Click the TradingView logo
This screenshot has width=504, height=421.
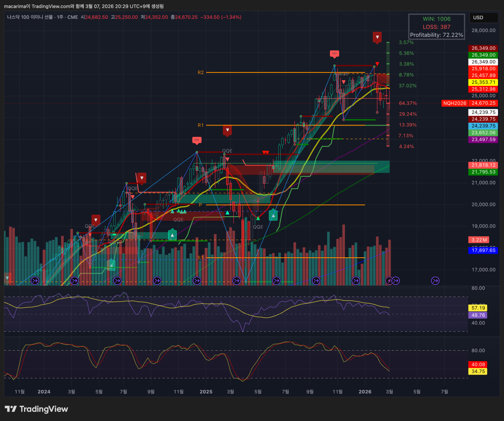[36, 409]
